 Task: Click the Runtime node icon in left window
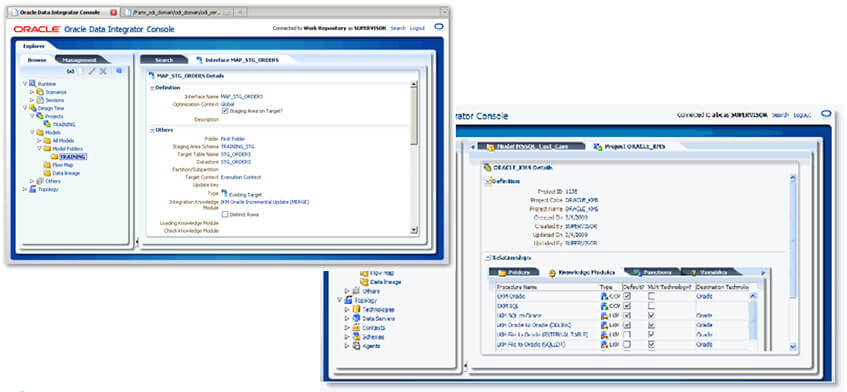click(x=32, y=84)
